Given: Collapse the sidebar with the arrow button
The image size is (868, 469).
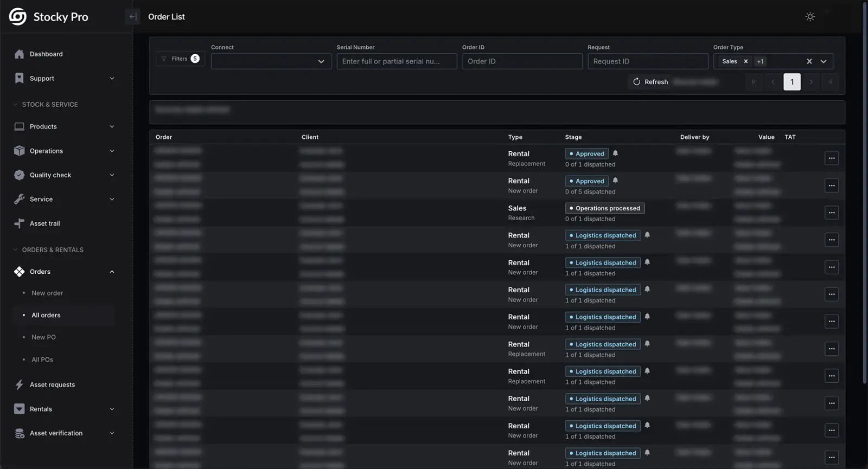Looking at the screenshot, I should click(x=132, y=17).
